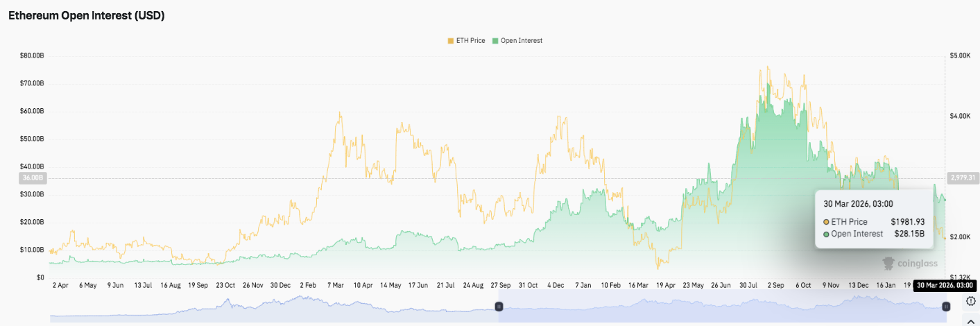Click the 7 Mar date on x-axis
This screenshot has width=980, height=326.
[335, 285]
